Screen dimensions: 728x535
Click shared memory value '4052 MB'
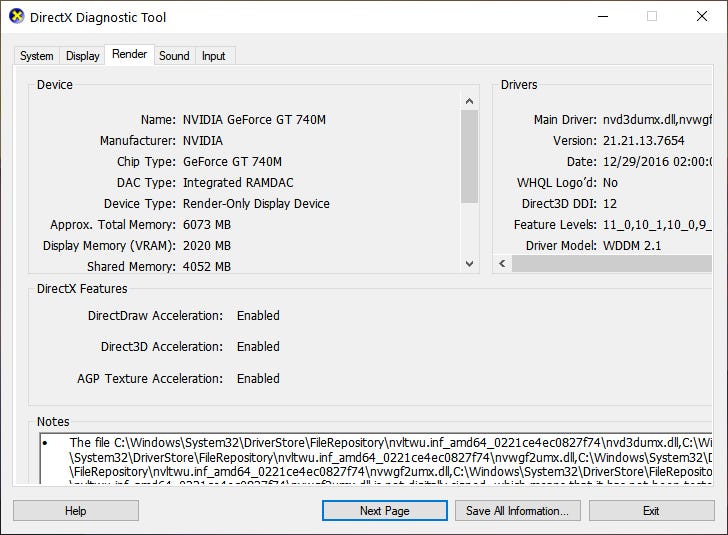(207, 267)
